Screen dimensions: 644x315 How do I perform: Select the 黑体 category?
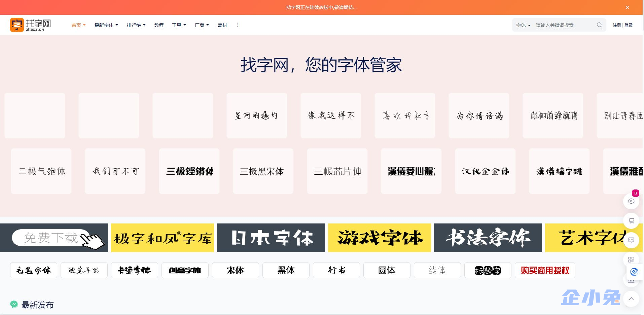point(286,270)
